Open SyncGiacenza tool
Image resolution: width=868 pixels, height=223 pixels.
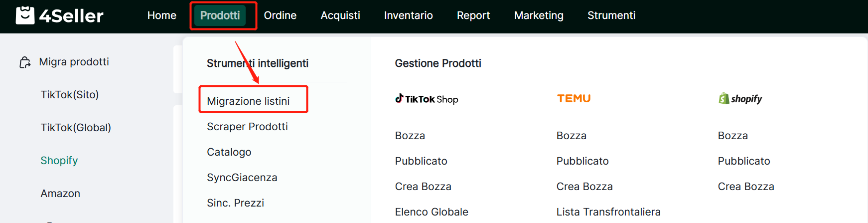pyautogui.click(x=242, y=178)
